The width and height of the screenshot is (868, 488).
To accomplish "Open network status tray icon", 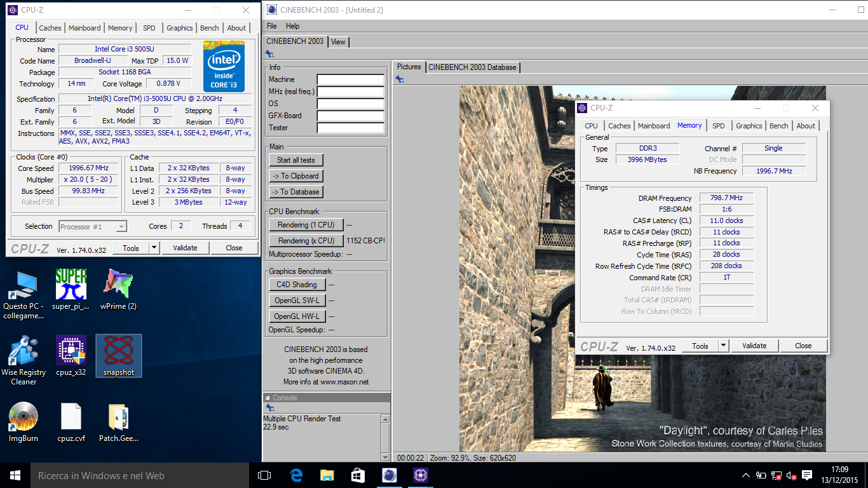I will [776, 475].
